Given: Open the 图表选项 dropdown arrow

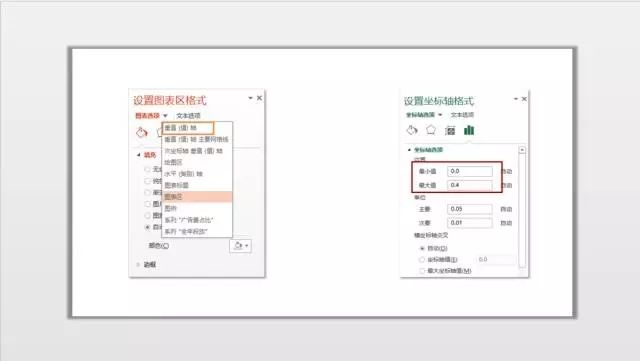Looking at the screenshot, I should click(x=165, y=116).
